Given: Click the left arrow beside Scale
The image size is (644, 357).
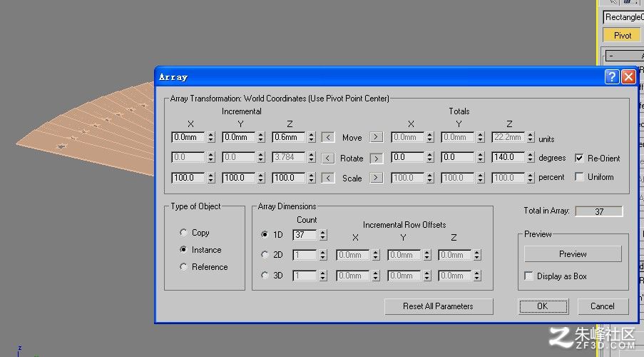Looking at the screenshot, I should [x=328, y=178].
